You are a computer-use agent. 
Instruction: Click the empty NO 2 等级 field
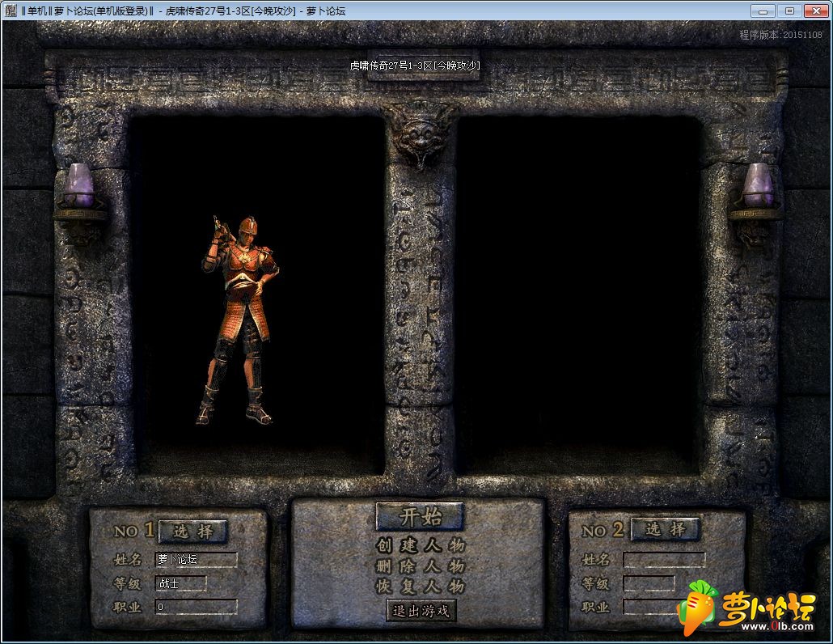(649, 583)
